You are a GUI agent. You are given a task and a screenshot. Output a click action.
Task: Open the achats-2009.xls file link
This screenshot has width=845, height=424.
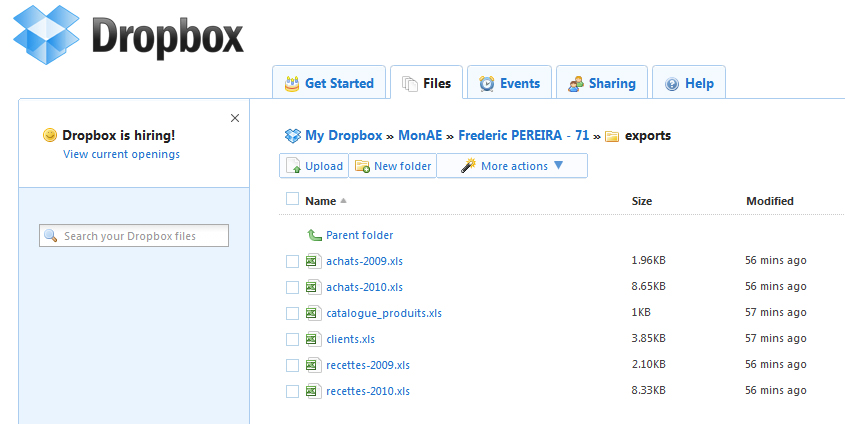(364, 261)
